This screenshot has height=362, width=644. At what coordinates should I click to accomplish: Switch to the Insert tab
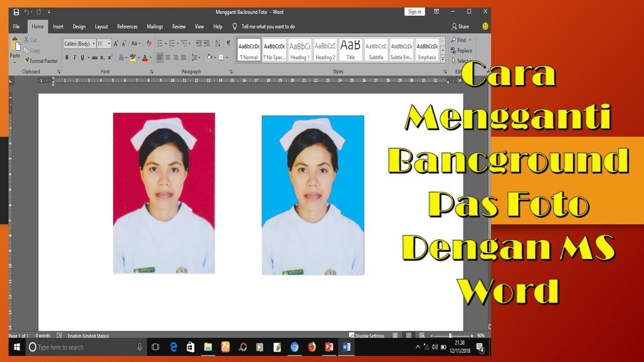click(x=58, y=27)
